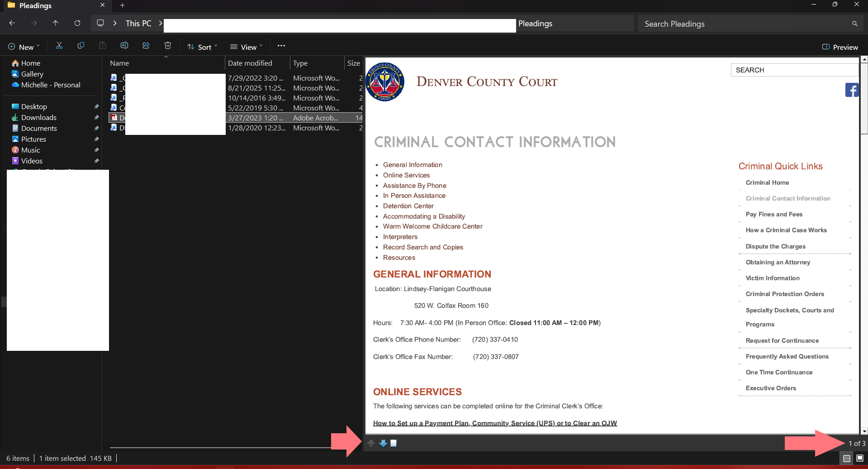Open the Sort dropdown menu
The image size is (868, 469).
coord(202,47)
